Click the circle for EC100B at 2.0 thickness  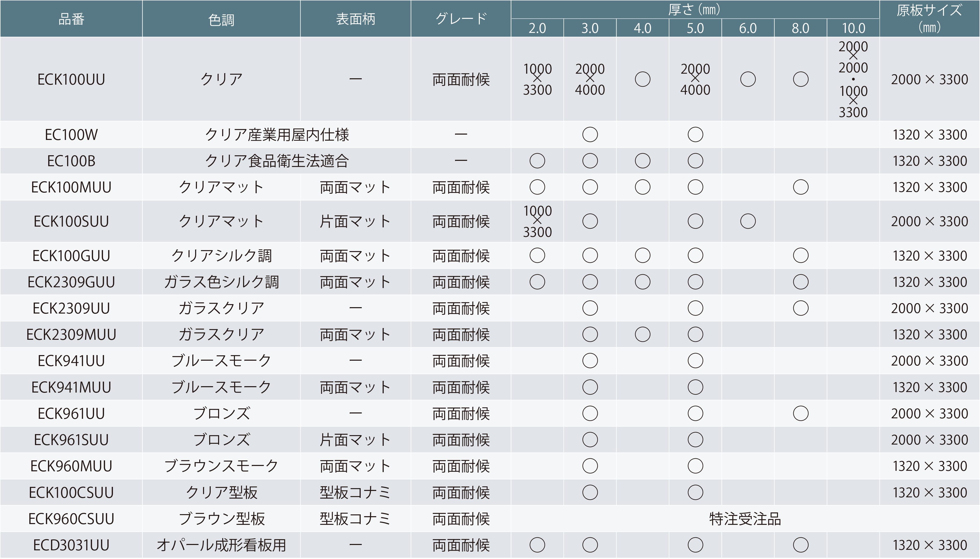click(537, 161)
